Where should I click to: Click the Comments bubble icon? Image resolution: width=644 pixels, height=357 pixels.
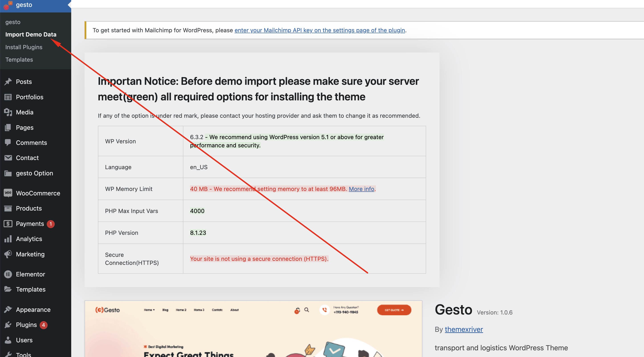(x=8, y=142)
